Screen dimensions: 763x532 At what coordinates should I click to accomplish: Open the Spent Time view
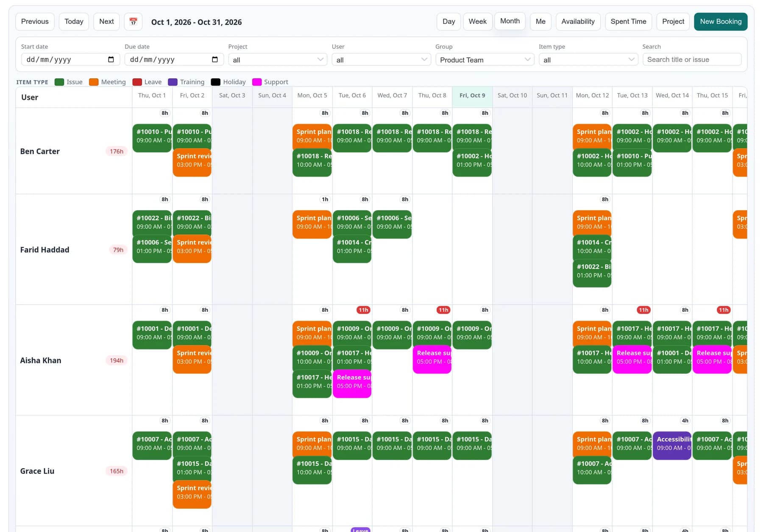(628, 22)
